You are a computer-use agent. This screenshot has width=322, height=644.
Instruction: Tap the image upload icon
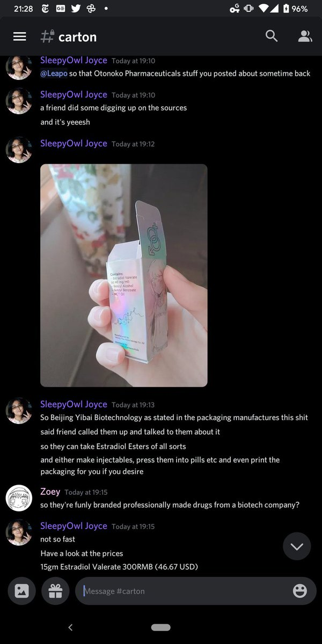point(21,591)
